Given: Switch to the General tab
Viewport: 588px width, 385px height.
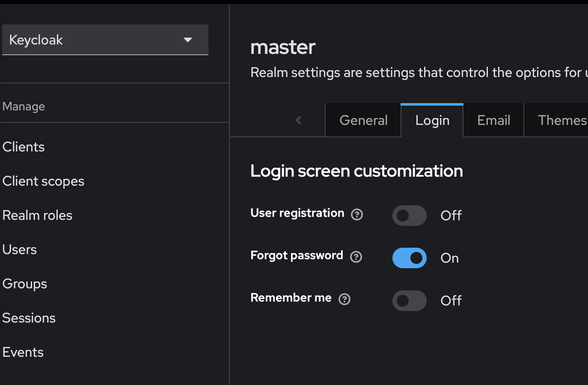Looking at the screenshot, I should click(363, 120).
